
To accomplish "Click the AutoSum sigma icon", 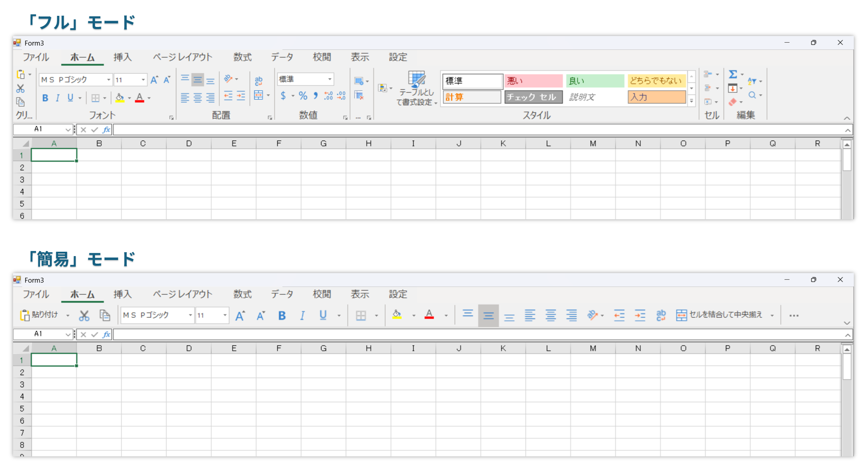I will 733,74.
